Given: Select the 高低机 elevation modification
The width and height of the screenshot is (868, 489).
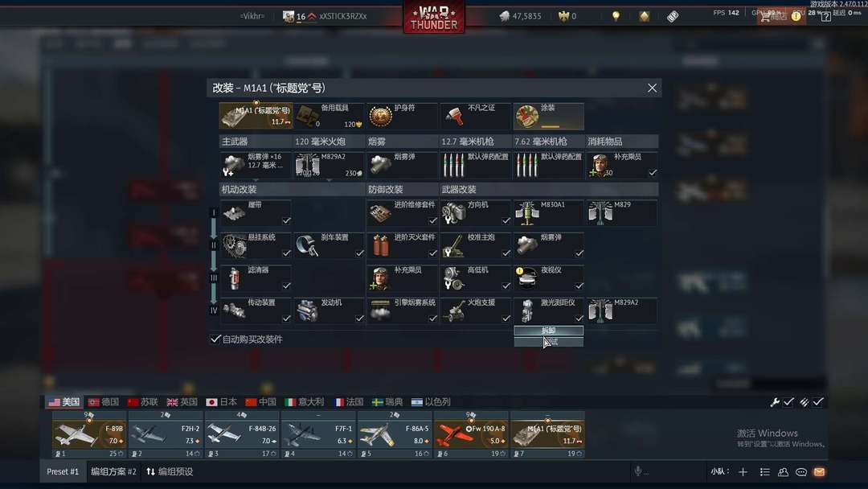Looking at the screenshot, I should click(475, 278).
